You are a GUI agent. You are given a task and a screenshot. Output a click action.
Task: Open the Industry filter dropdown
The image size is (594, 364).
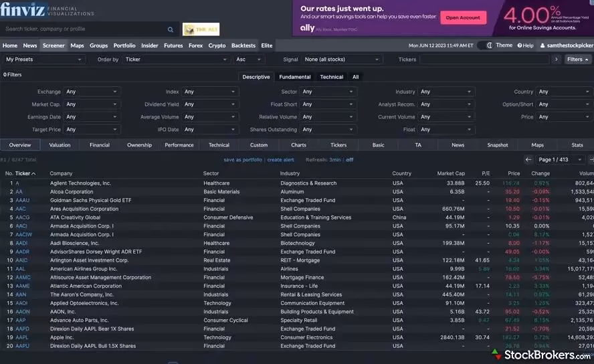446,92
